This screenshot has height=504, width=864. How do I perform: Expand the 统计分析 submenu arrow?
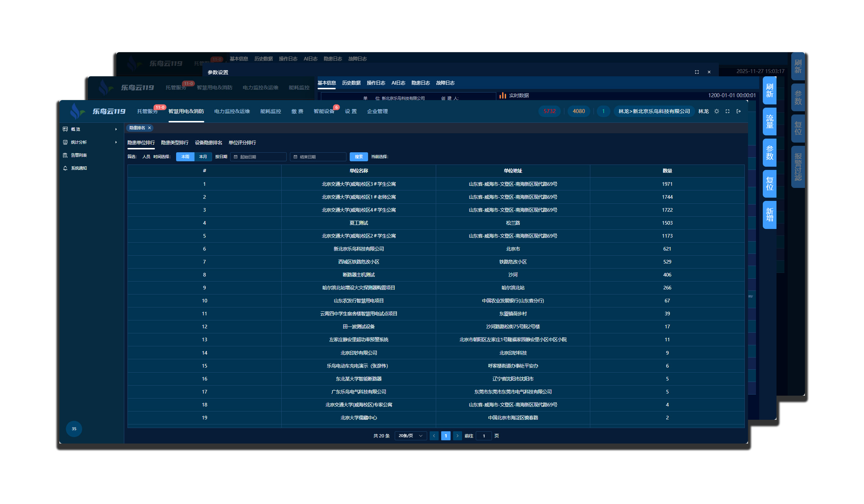tap(116, 142)
